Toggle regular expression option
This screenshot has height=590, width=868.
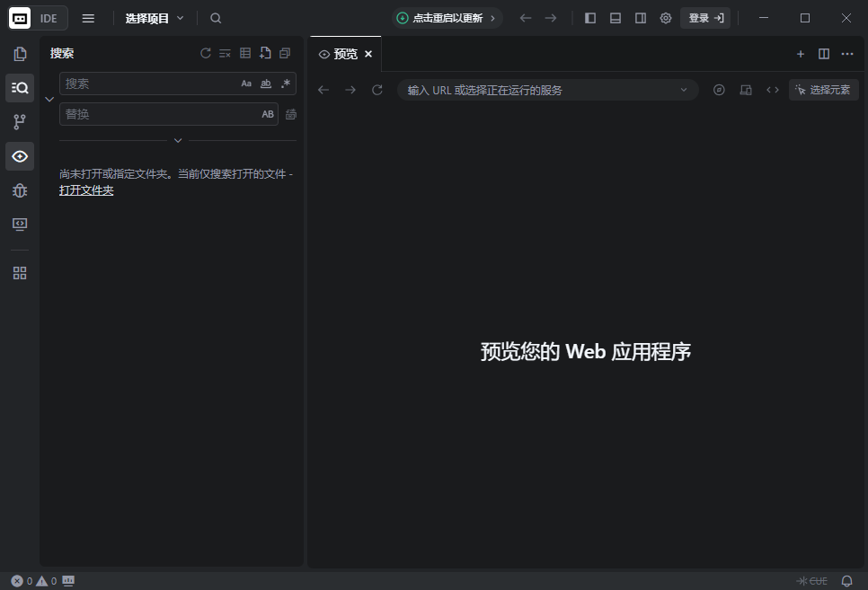(x=286, y=84)
